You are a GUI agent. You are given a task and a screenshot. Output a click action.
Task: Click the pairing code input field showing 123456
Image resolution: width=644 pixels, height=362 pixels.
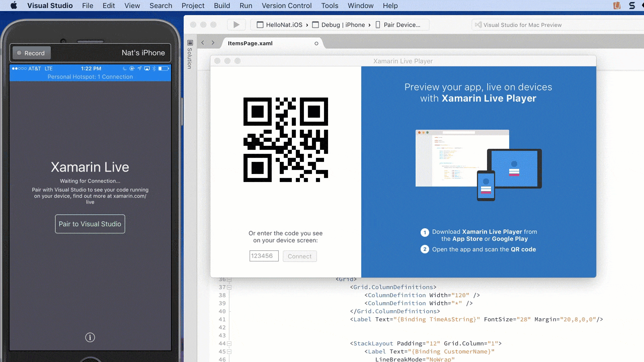coord(264,256)
